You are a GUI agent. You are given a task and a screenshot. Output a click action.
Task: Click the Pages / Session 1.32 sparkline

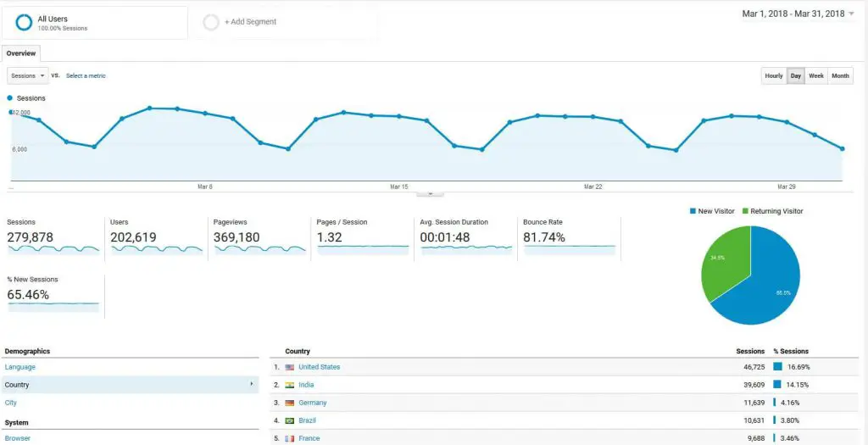(363, 249)
